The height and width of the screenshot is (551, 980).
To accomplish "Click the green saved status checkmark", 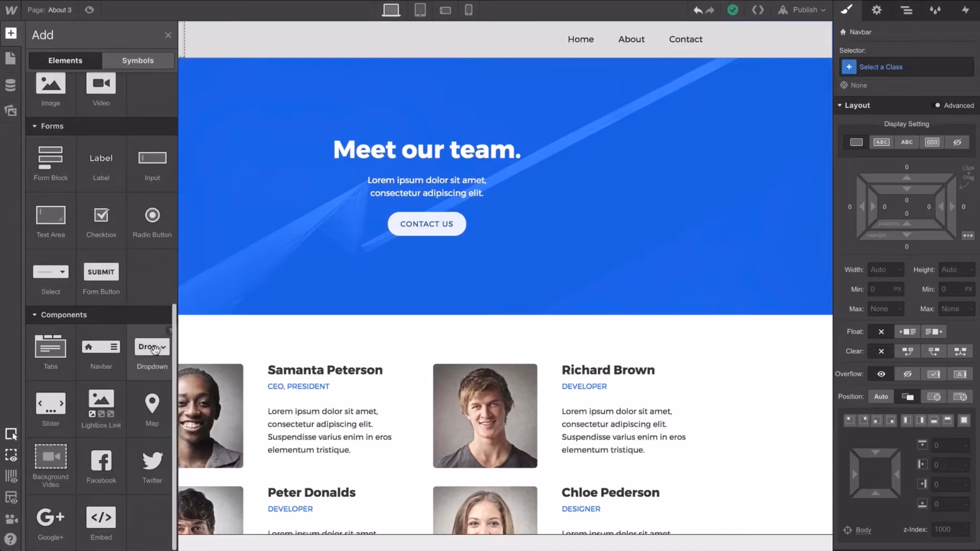I will pyautogui.click(x=733, y=10).
